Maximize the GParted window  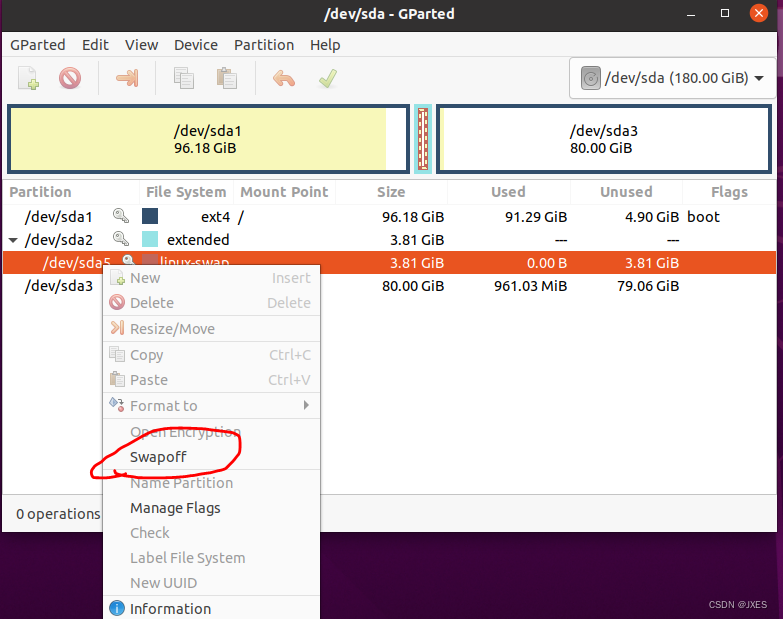click(725, 13)
